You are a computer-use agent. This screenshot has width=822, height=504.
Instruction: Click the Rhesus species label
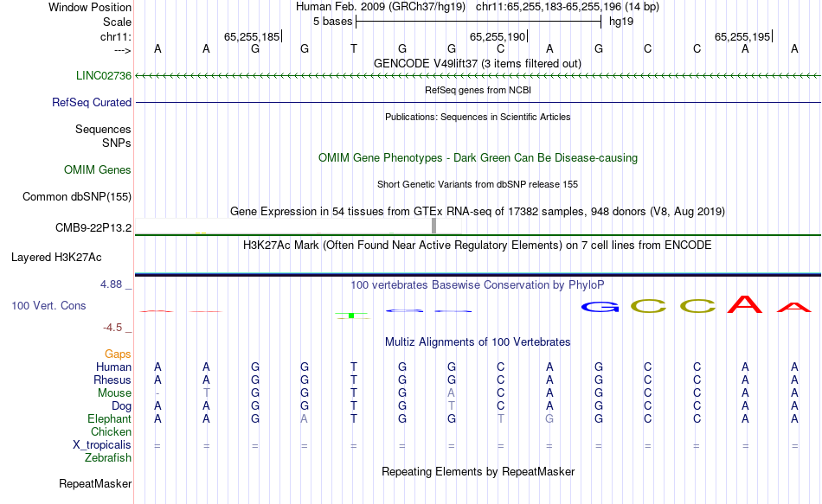pyautogui.click(x=112, y=380)
